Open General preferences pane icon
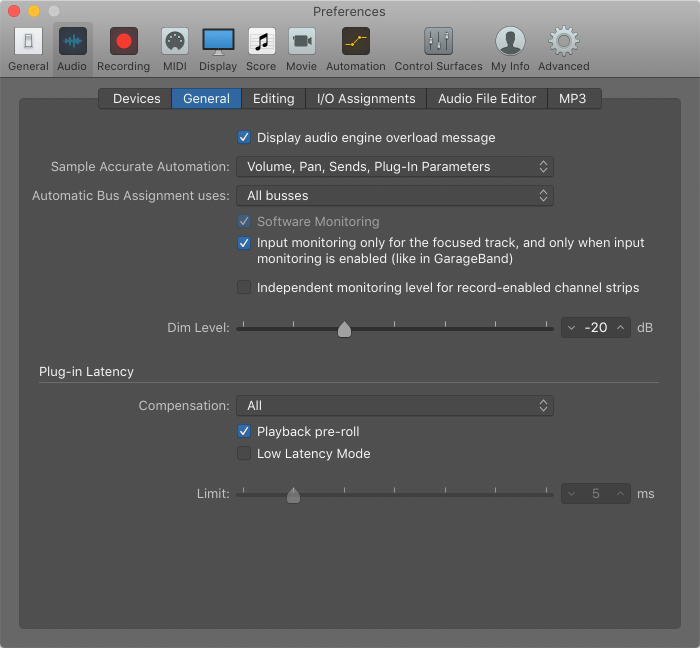 28,41
